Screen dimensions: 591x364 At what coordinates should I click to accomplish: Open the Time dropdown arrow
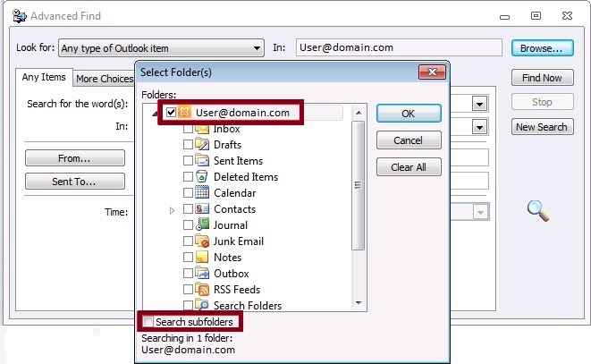(x=480, y=212)
